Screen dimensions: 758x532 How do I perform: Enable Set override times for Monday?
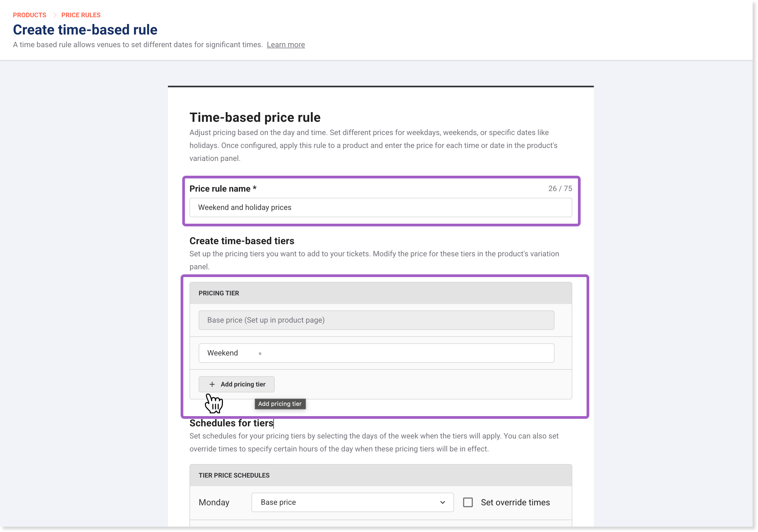[x=468, y=502]
